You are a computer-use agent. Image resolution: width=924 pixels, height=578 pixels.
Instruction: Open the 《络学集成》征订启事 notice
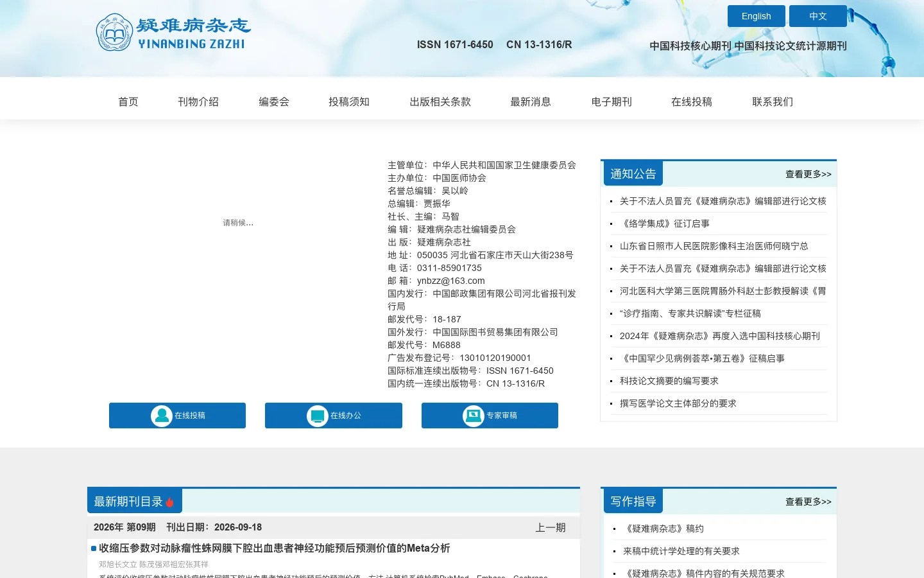pos(665,223)
